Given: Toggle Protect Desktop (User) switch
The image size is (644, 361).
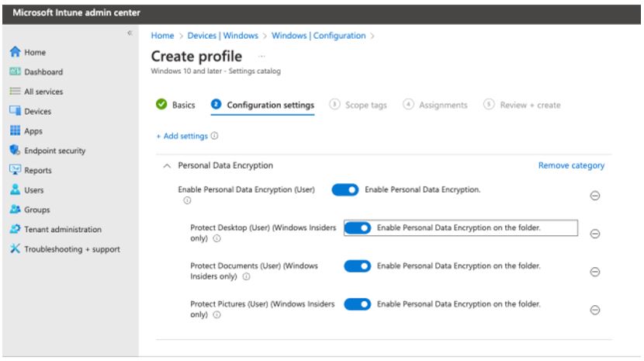Looking at the screenshot, I should click(358, 227).
